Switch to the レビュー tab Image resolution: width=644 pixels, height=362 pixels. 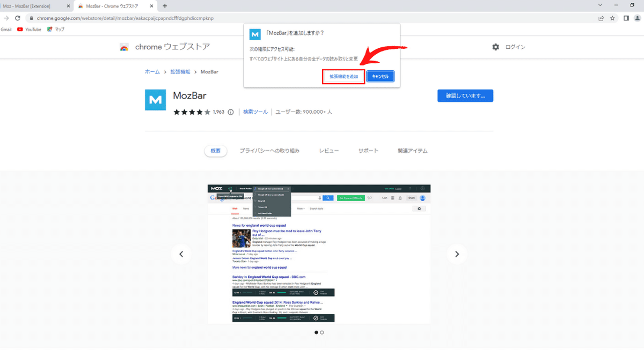point(329,151)
